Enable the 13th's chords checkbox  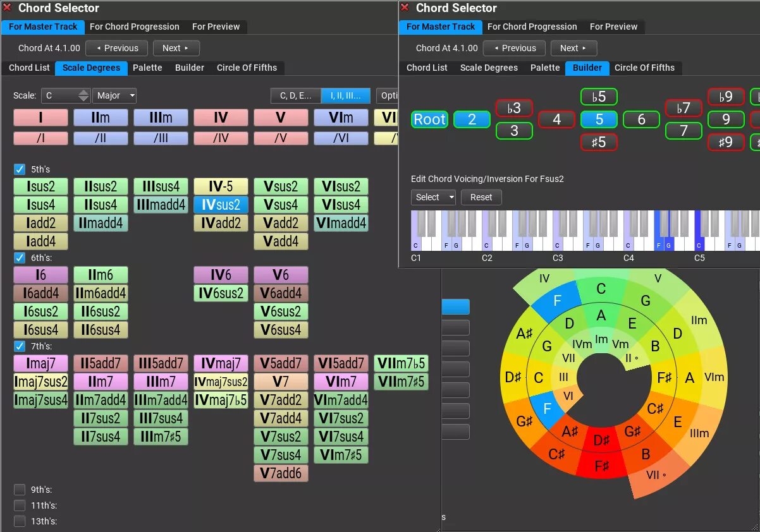(20, 521)
